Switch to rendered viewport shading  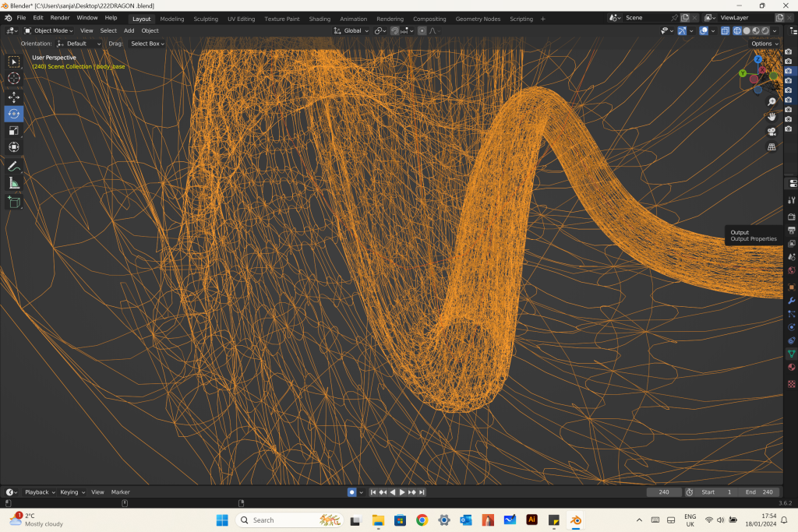click(x=765, y=31)
